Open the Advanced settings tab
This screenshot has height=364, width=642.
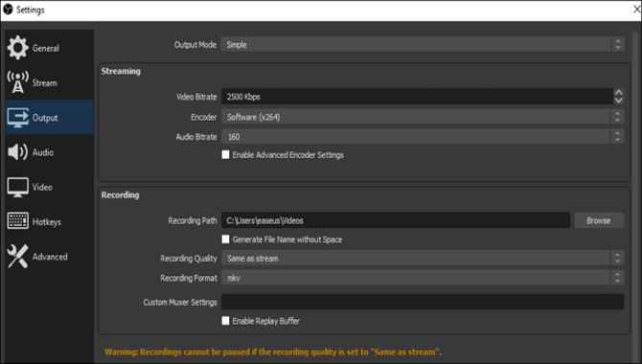click(x=49, y=257)
